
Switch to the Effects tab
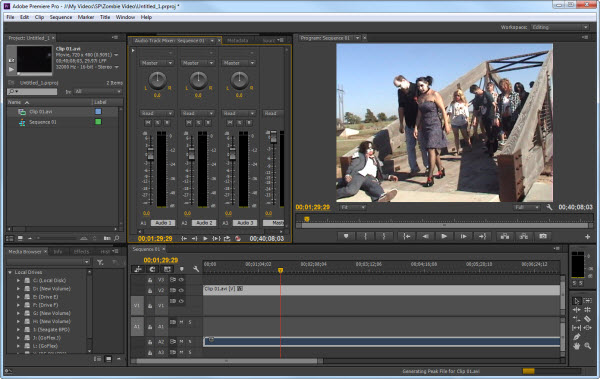(81, 252)
